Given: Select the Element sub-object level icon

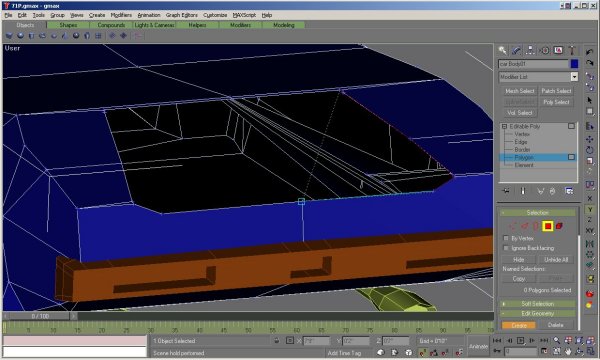Looking at the screenshot, I should pos(559,226).
